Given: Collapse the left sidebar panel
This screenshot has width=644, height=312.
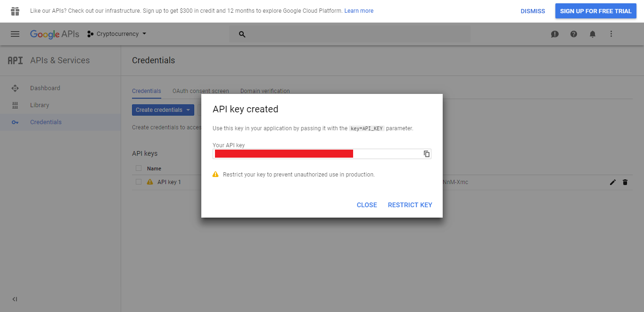Looking at the screenshot, I should pyautogui.click(x=14, y=299).
